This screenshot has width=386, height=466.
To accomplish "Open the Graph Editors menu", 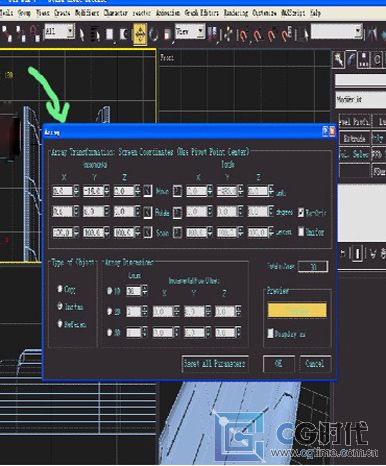I will [202, 13].
